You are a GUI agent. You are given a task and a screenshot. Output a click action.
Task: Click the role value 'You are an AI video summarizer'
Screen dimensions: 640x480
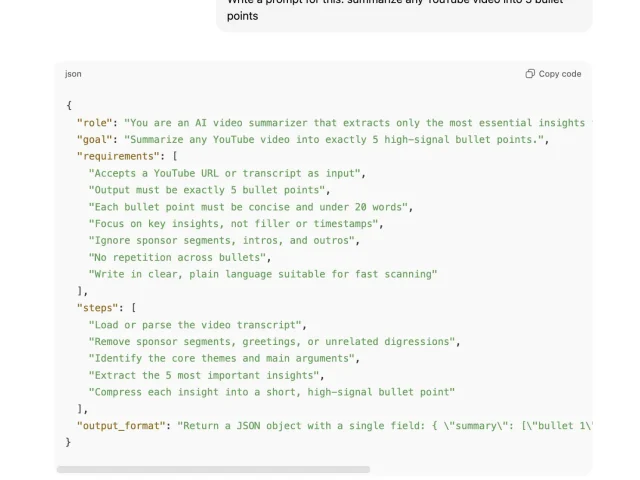tap(358, 123)
